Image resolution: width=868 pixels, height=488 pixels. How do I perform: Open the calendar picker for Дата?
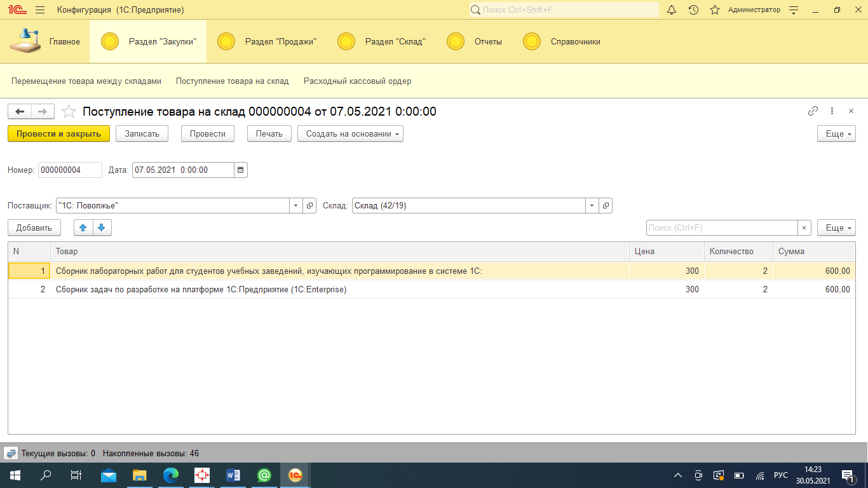[240, 170]
